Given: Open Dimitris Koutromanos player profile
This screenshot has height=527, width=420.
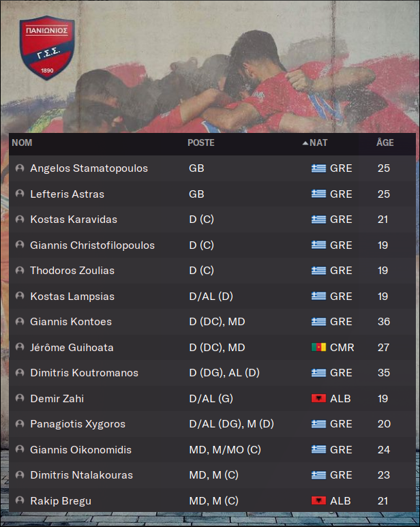Looking at the screenshot, I should (85, 373).
